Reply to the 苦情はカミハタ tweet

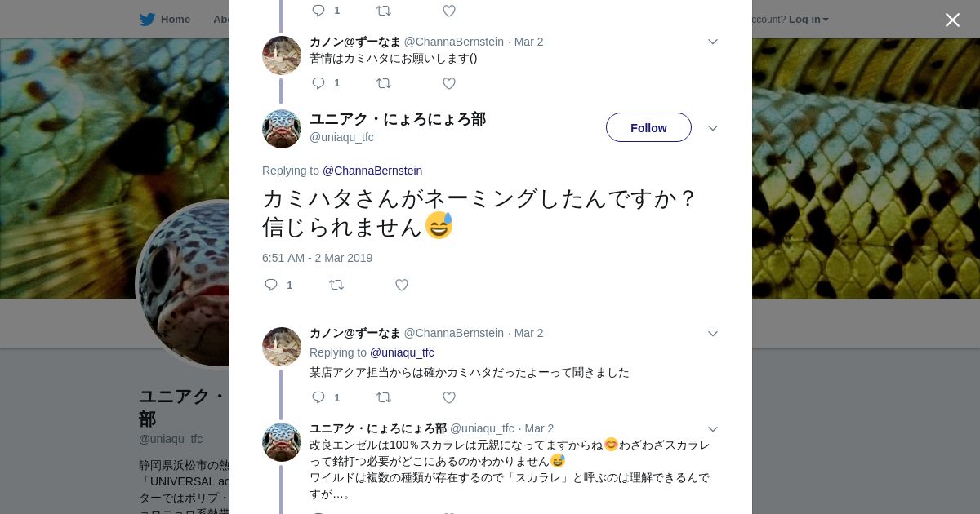(318, 83)
